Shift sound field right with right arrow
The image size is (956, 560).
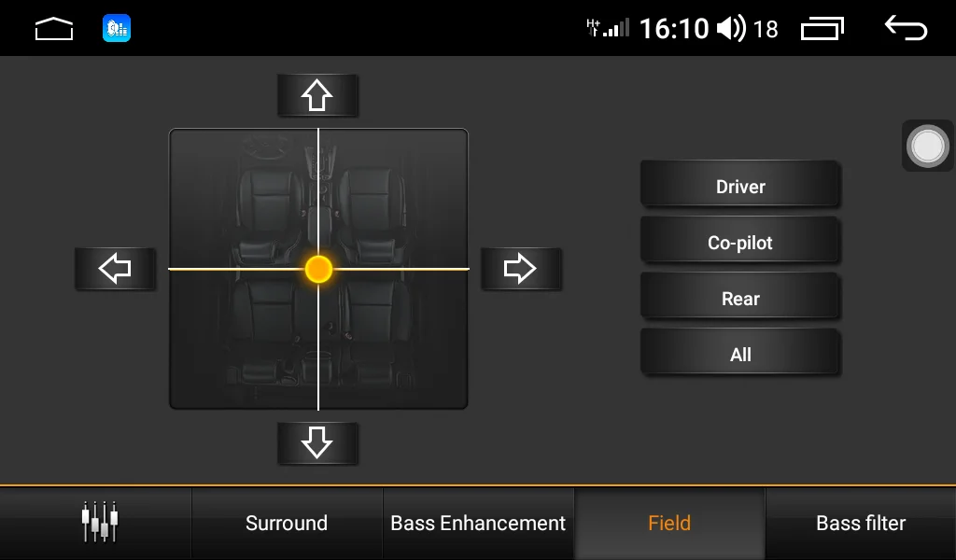click(521, 269)
